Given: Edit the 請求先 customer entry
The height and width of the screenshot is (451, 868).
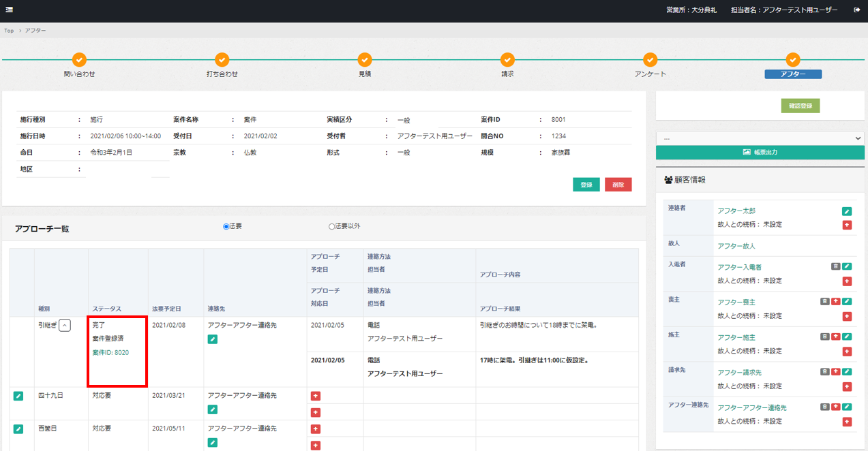Looking at the screenshot, I should 847,372.
